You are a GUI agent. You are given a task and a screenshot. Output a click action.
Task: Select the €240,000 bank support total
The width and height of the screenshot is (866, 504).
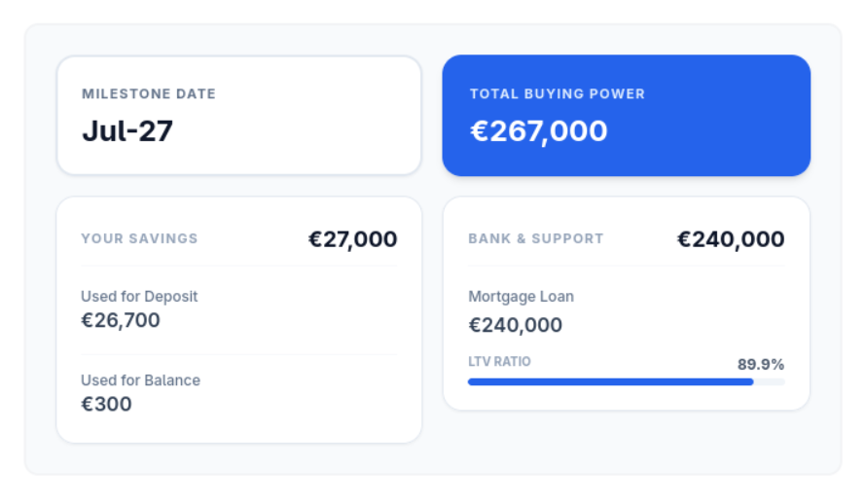731,239
